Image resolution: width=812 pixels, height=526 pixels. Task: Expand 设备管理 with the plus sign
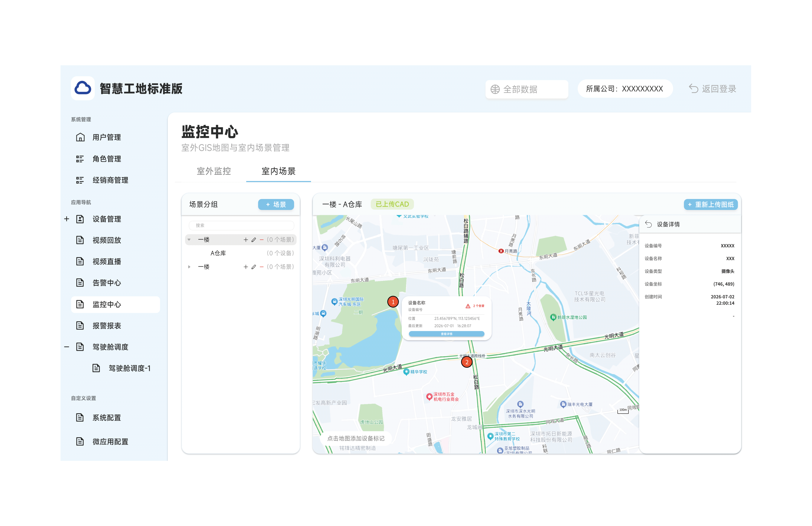point(66,219)
